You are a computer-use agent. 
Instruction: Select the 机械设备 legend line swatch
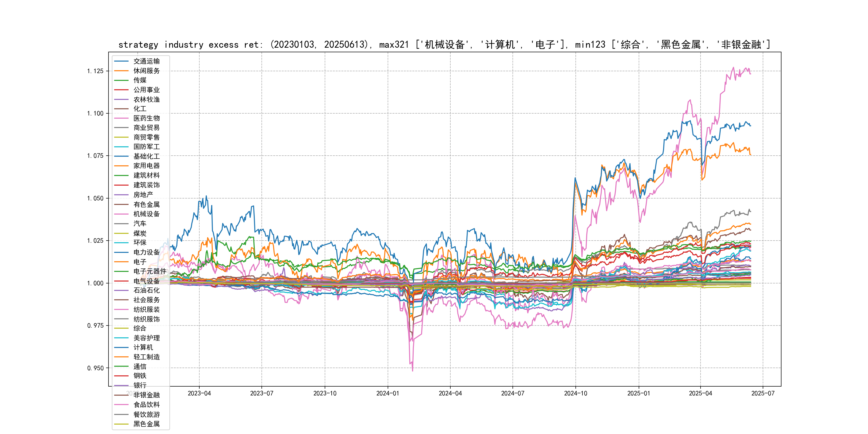coord(121,214)
